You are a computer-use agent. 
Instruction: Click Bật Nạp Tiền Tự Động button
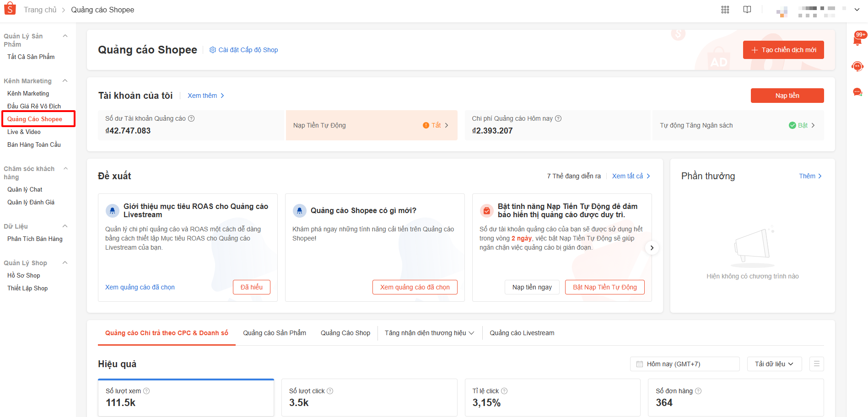click(605, 287)
